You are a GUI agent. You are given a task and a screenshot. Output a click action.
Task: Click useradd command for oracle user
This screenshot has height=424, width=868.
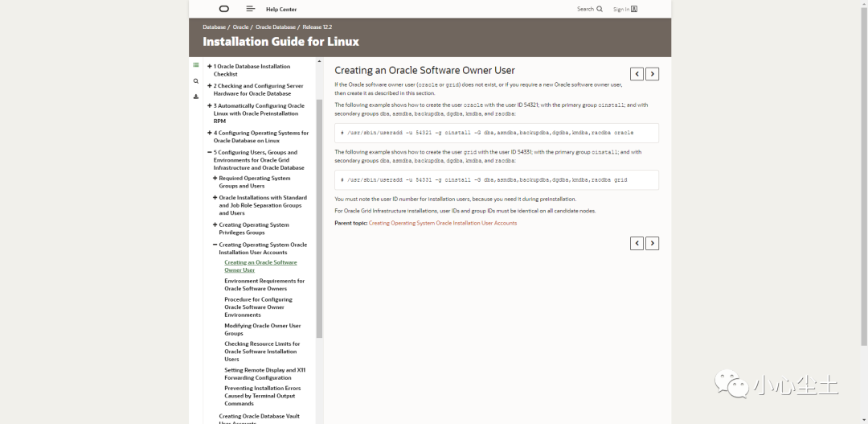497,133
